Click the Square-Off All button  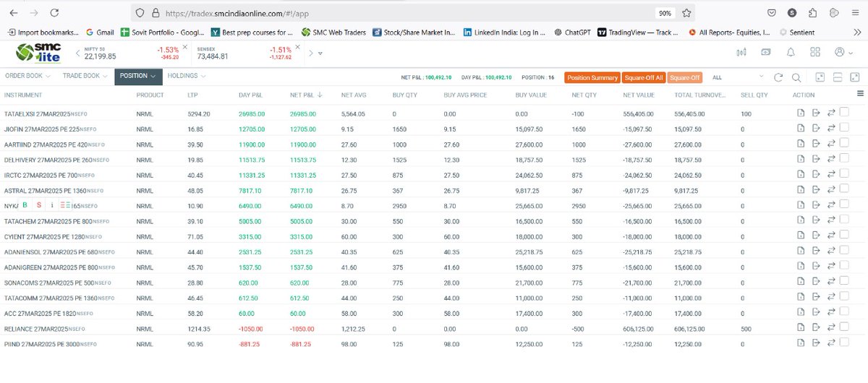click(x=644, y=77)
